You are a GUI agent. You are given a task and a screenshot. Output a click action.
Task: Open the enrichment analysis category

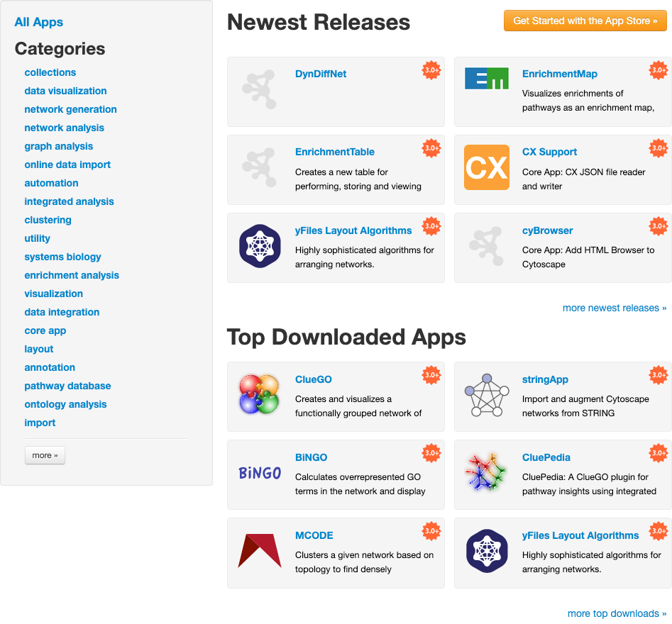(72, 275)
